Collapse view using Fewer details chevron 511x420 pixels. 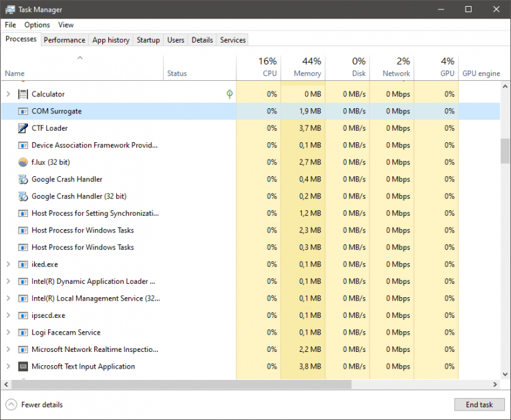pos(11,405)
